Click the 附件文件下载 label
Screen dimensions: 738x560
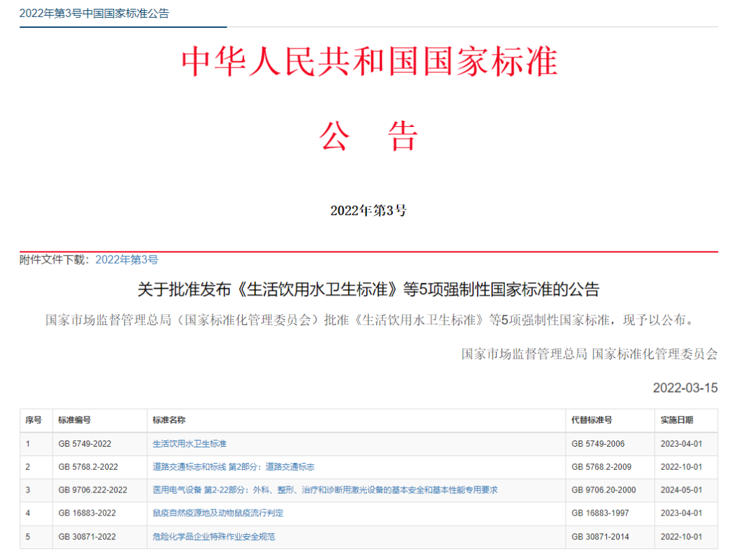coord(55,260)
